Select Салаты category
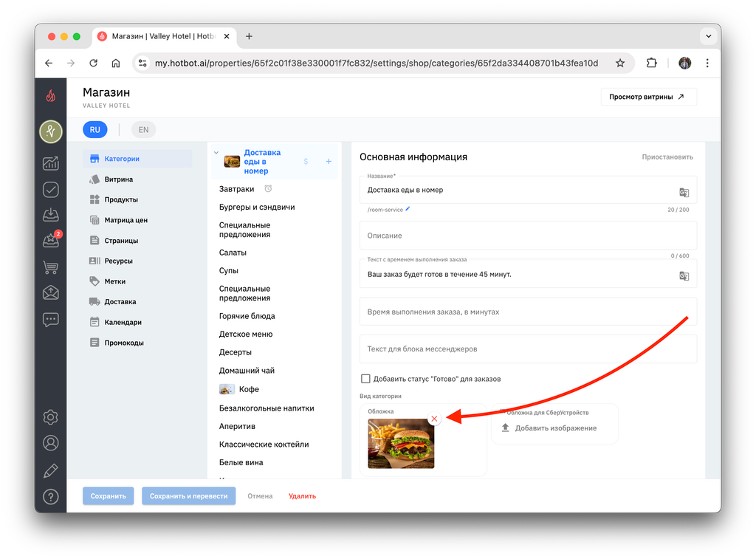This screenshot has height=559, width=756. (233, 253)
